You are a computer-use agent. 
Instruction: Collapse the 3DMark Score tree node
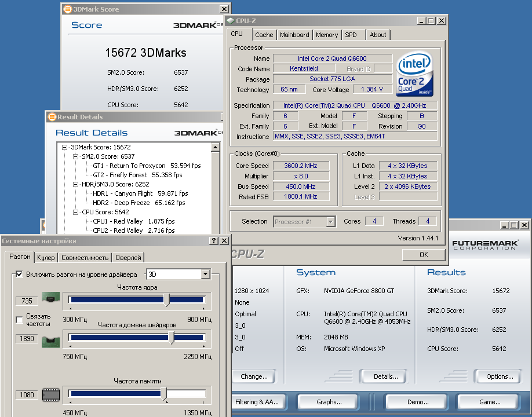64,147
